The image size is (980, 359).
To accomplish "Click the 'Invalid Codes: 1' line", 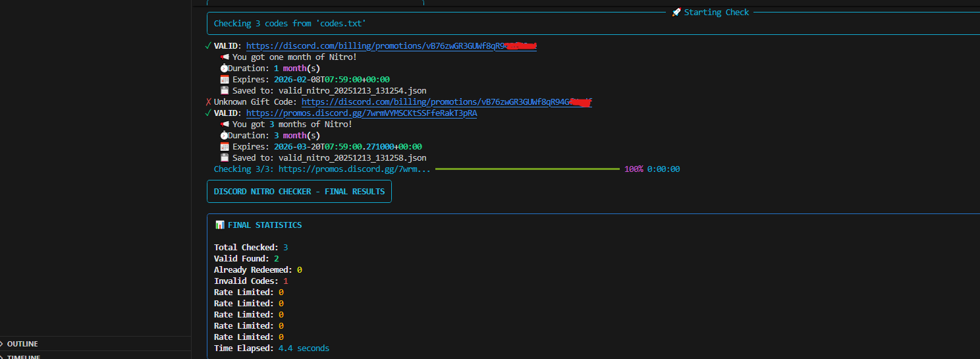I will point(251,281).
